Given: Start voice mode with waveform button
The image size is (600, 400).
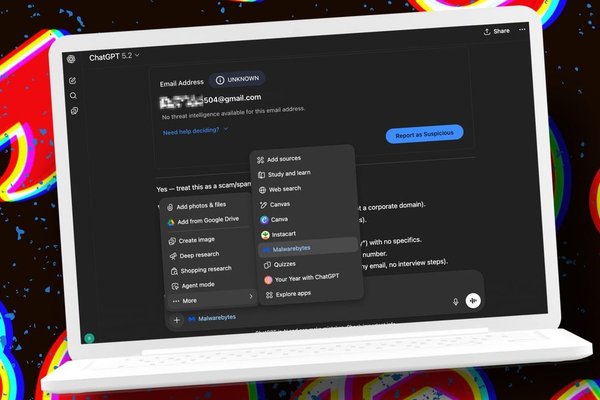Looking at the screenshot, I should pyautogui.click(x=473, y=300).
